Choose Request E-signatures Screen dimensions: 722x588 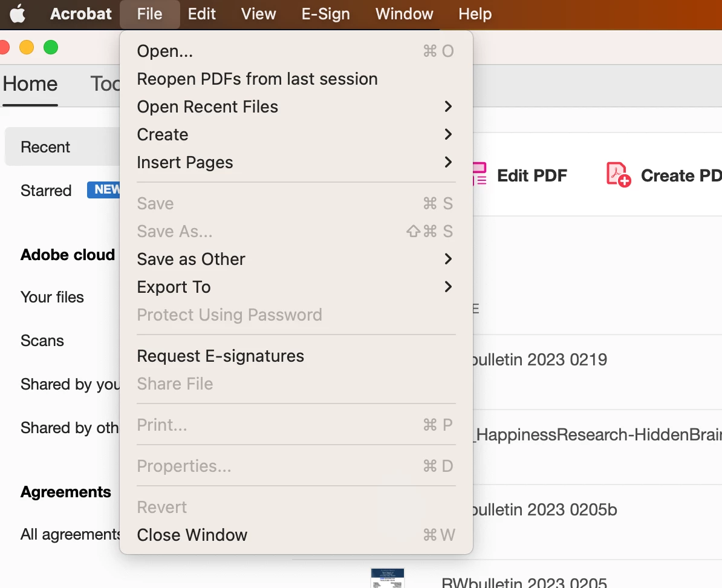(x=296, y=356)
